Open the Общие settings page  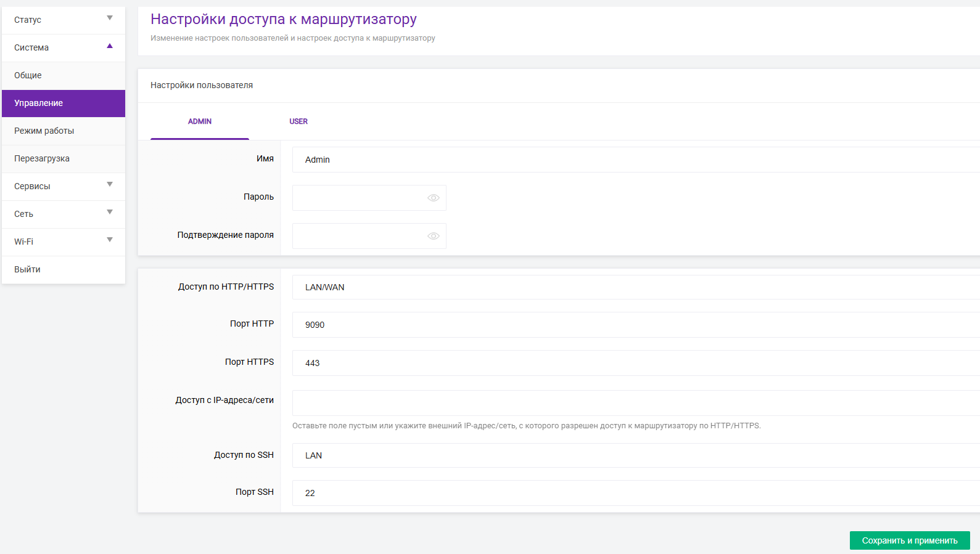28,75
